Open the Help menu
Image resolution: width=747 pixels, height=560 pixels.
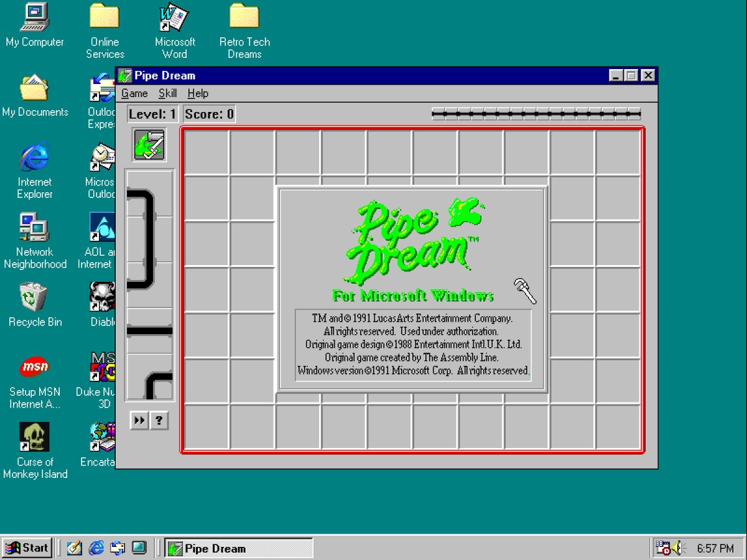(x=198, y=93)
